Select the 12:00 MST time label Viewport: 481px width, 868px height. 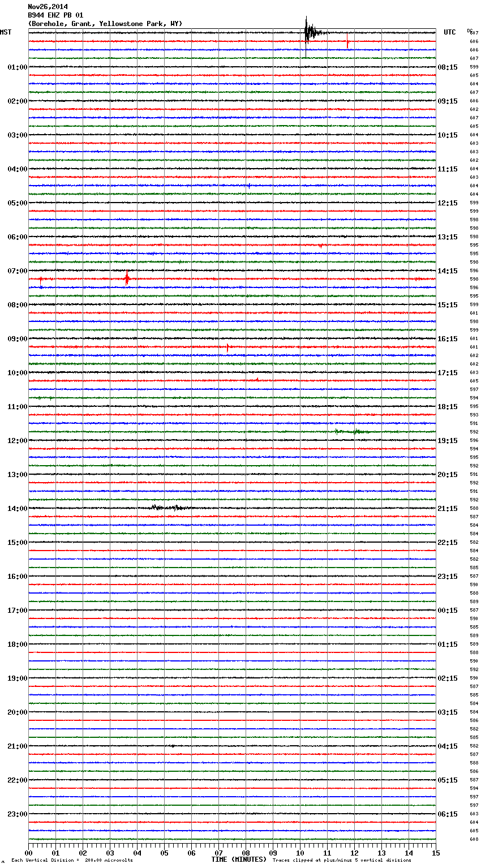click(x=18, y=441)
